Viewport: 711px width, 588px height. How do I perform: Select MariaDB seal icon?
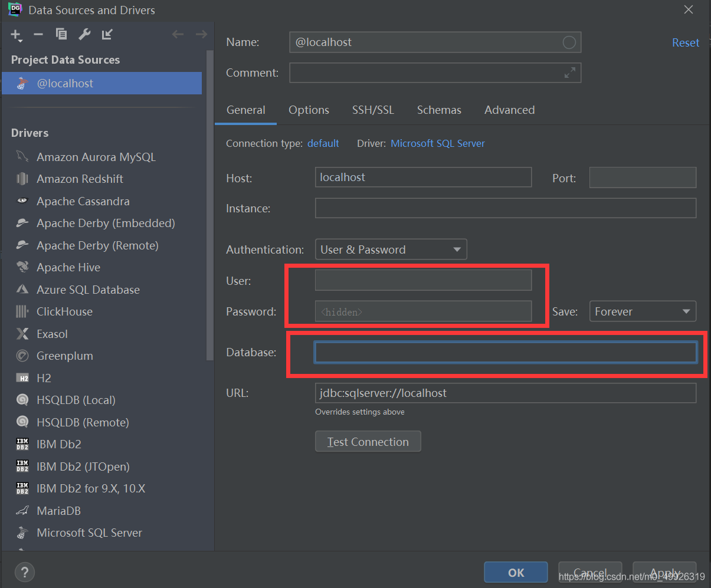pyautogui.click(x=22, y=511)
